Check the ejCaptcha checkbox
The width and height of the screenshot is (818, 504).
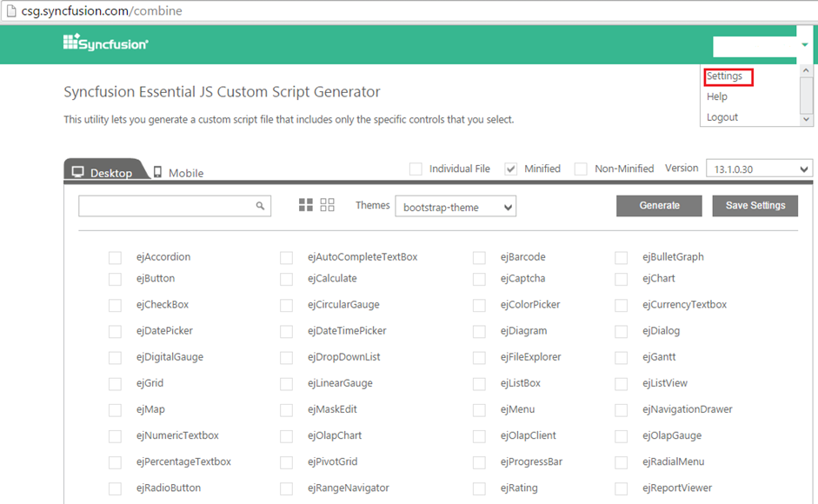(x=479, y=279)
